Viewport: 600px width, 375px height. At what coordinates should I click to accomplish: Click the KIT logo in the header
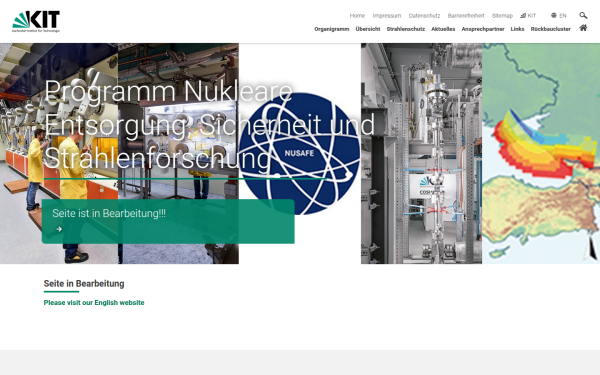click(x=36, y=21)
